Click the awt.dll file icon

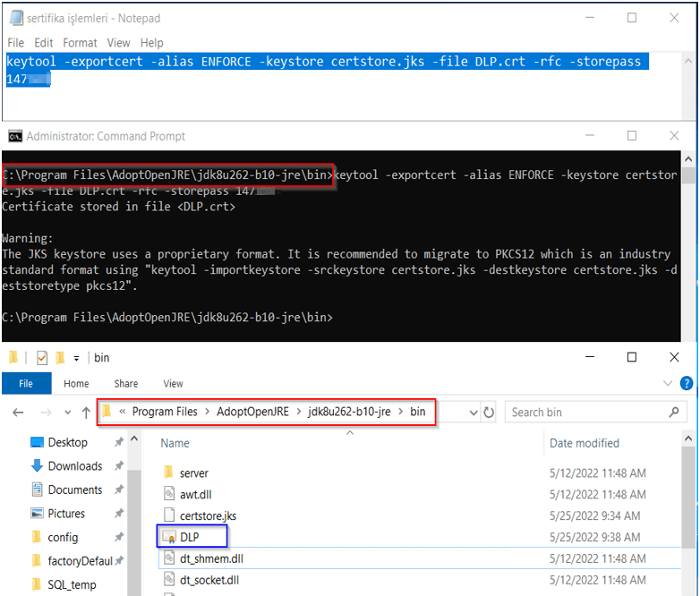[169, 494]
